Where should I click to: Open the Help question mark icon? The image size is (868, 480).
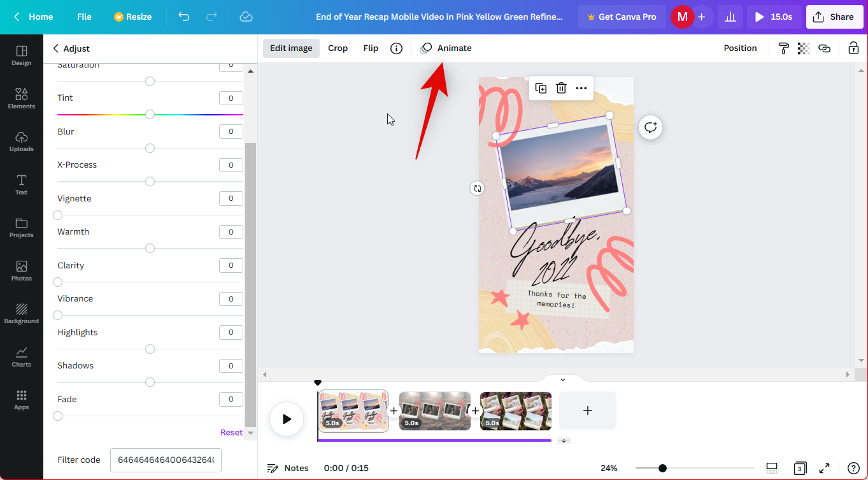(x=853, y=468)
